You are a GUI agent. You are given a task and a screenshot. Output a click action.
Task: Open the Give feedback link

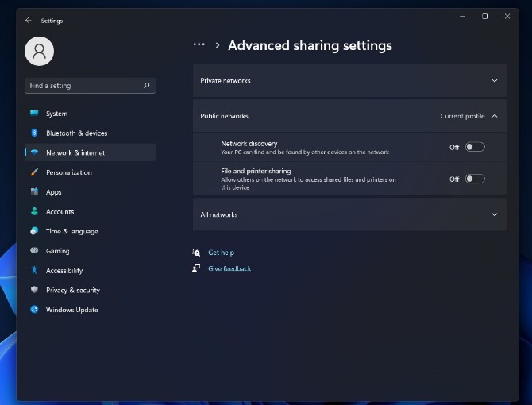pos(229,268)
